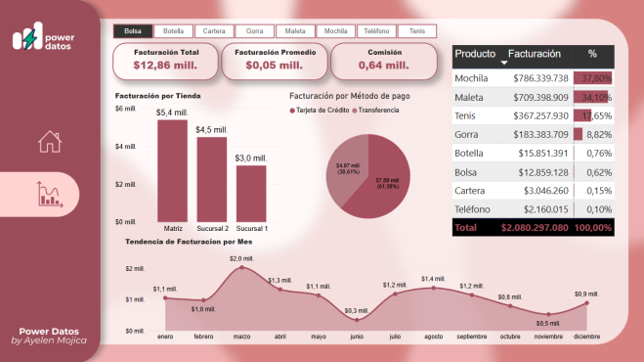Click Transferencia legend marker
The height and width of the screenshot is (362, 644).
click(355, 111)
